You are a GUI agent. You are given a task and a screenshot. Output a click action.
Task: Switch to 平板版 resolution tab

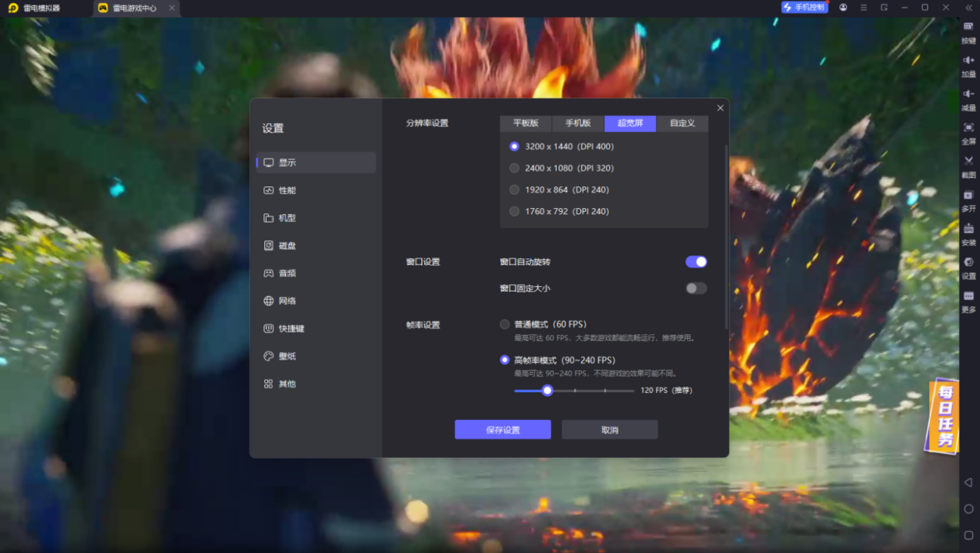point(526,123)
